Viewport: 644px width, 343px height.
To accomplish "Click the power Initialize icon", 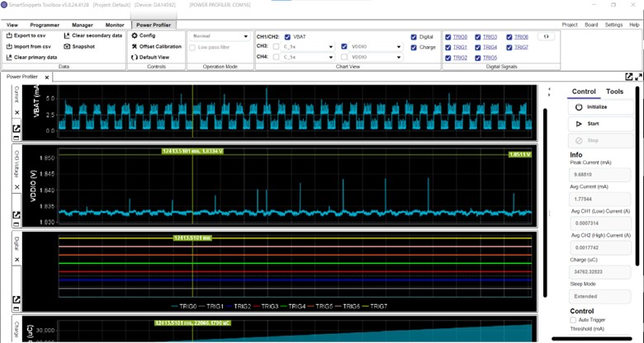I will click(x=579, y=107).
